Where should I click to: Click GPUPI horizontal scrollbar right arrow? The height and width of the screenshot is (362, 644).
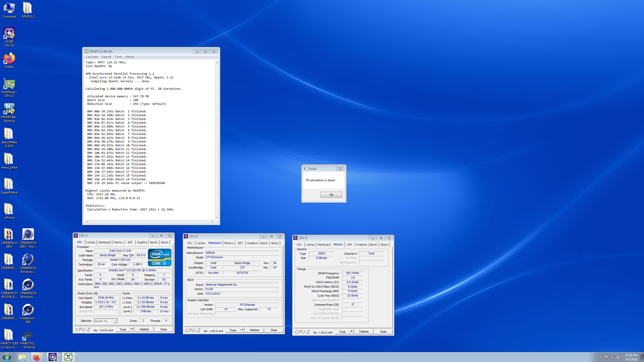(212, 222)
